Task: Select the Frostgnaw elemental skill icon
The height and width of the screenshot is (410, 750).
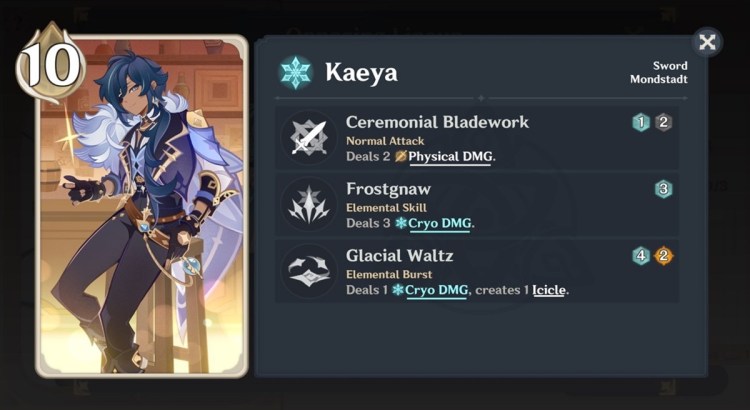Action: tap(309, 204)
